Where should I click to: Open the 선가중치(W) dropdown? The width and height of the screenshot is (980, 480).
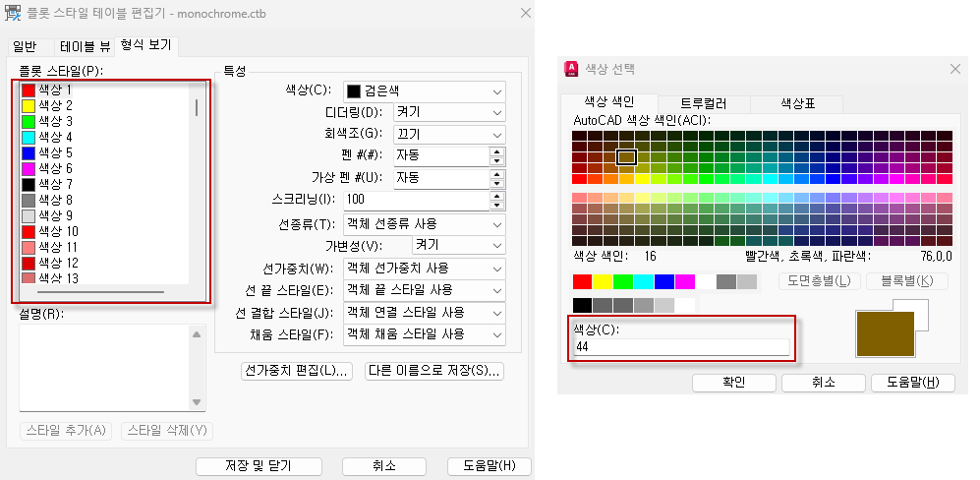click(425, 269)
